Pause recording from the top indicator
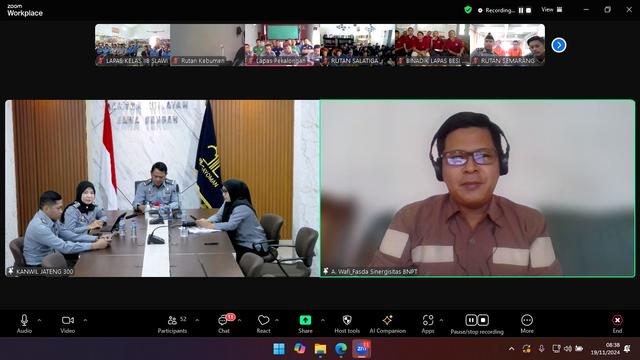The width and height of the screenshot is (640, 360). point(521,10)
